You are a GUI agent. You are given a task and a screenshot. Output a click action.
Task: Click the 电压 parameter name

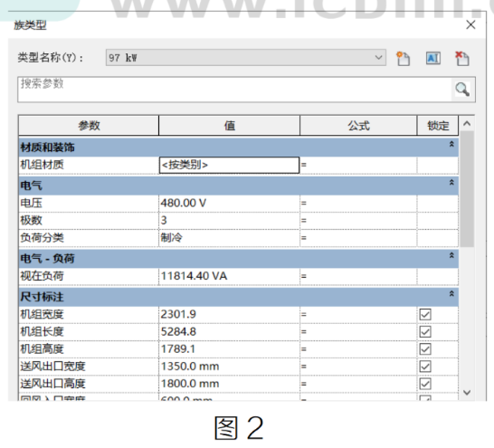pyautogui.click(x=31, y=204)
